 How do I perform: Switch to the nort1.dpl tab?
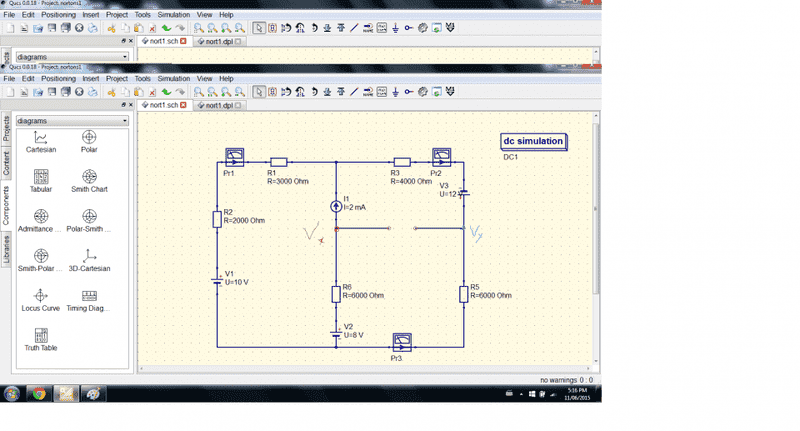219,105
